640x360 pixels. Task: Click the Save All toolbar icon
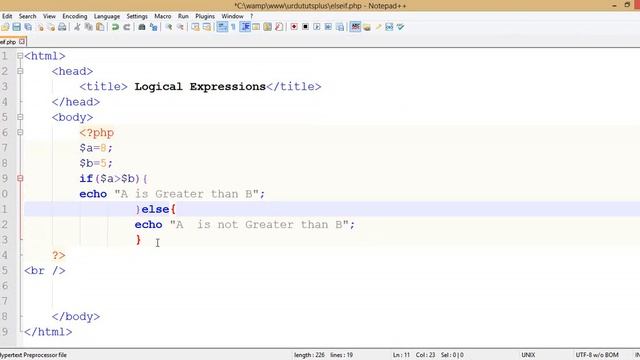tap(28, 27)
